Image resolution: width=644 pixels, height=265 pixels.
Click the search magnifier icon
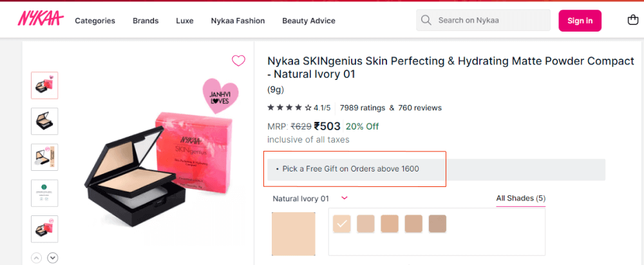[426, 20]
